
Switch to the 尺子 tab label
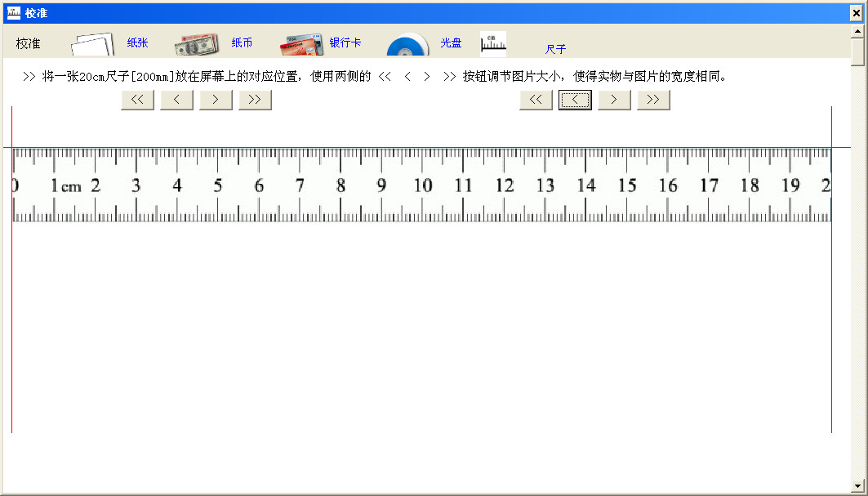click(x=555, y=48)
